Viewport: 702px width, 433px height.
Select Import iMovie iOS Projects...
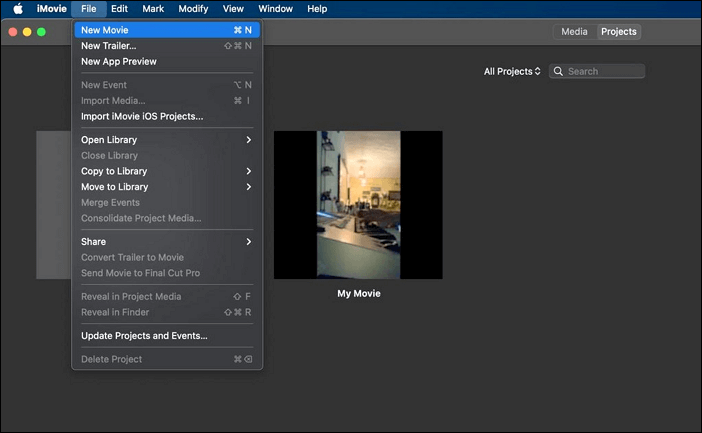pos(141,116)
